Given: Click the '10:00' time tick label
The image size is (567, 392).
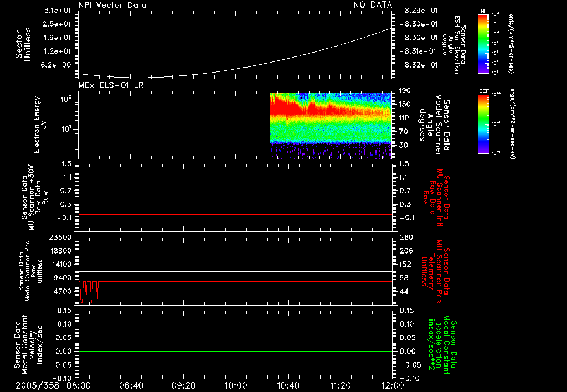Looking at the screenshot, I should tap(236, 385).
